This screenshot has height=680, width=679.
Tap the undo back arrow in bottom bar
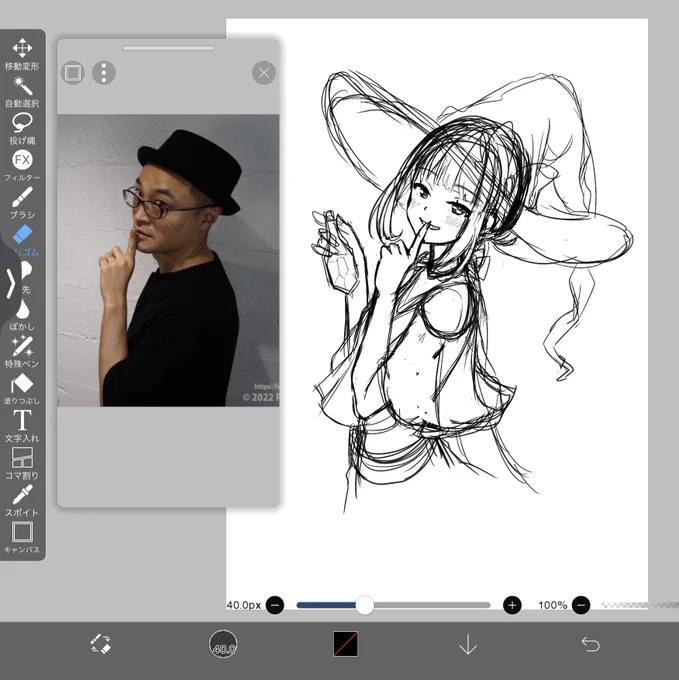click(x=590, y=644)
